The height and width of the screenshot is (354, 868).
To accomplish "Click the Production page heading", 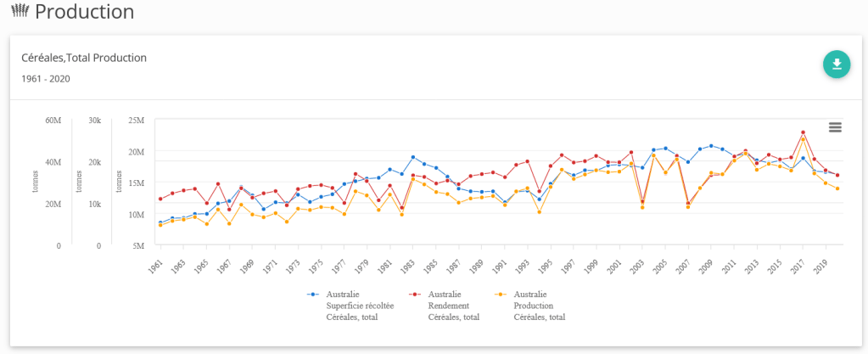I will [x=84, y=12].
